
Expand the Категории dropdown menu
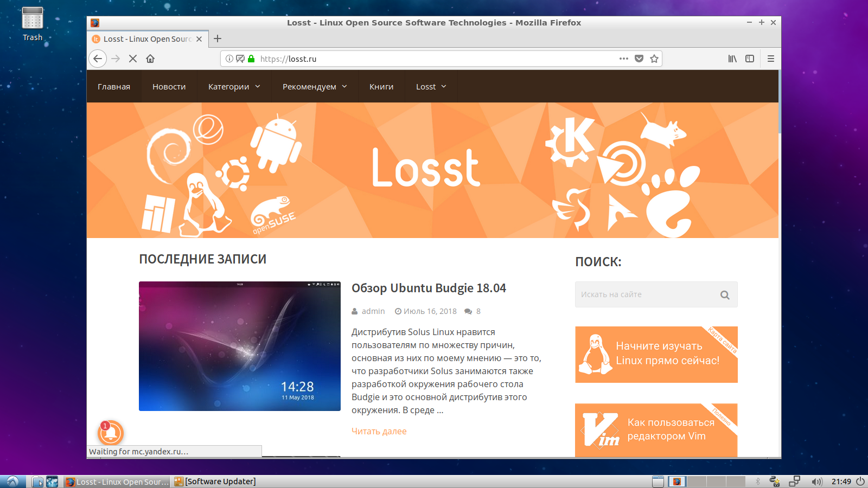[x=234, y=87]
